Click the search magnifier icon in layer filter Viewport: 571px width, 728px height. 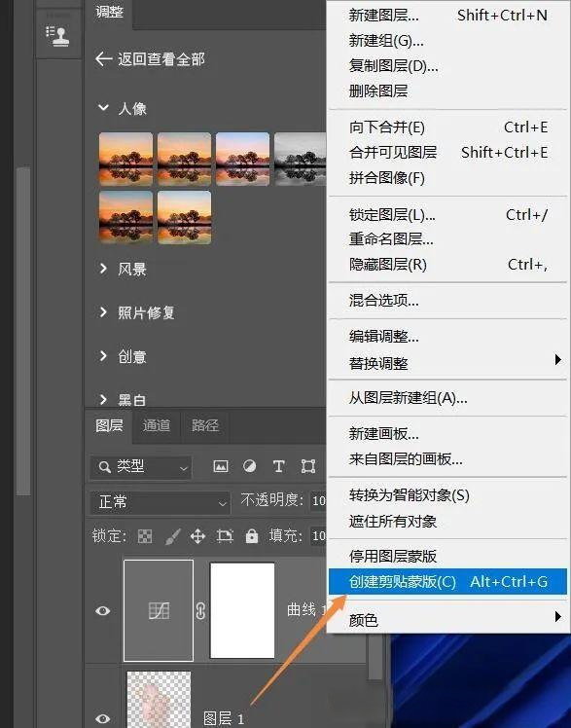pyautogui.click(x=105, y=466)
